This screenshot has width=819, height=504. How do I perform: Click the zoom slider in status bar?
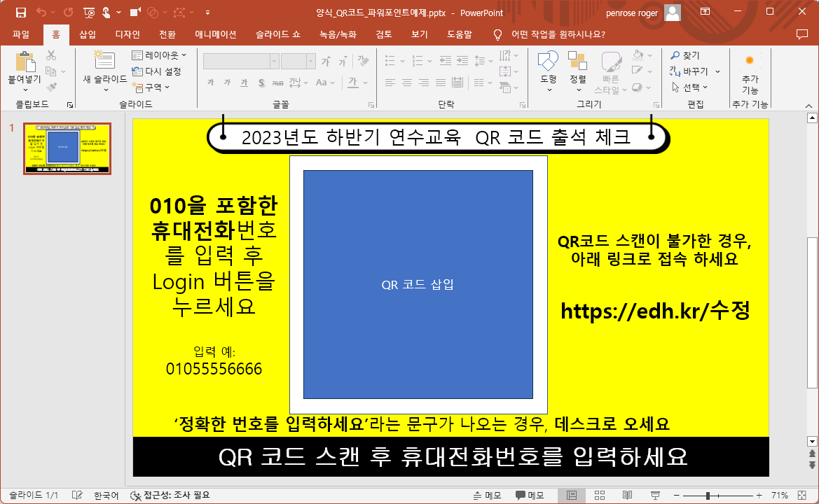tap(708, 496)
